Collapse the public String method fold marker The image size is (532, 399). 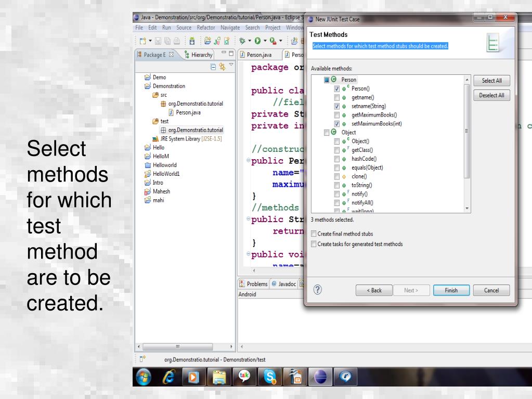pos(249,218)
